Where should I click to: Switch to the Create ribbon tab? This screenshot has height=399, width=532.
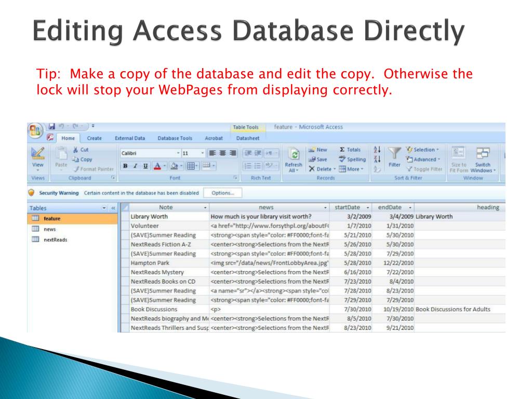[95, 138]
